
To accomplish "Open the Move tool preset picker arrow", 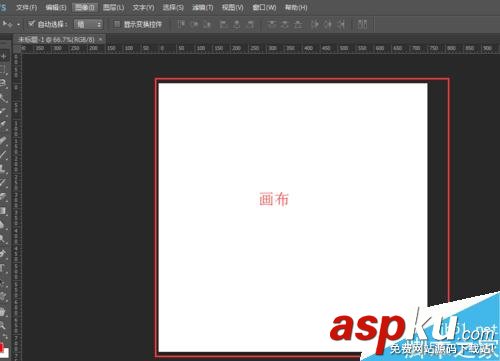I will click(x=18, y=24).
